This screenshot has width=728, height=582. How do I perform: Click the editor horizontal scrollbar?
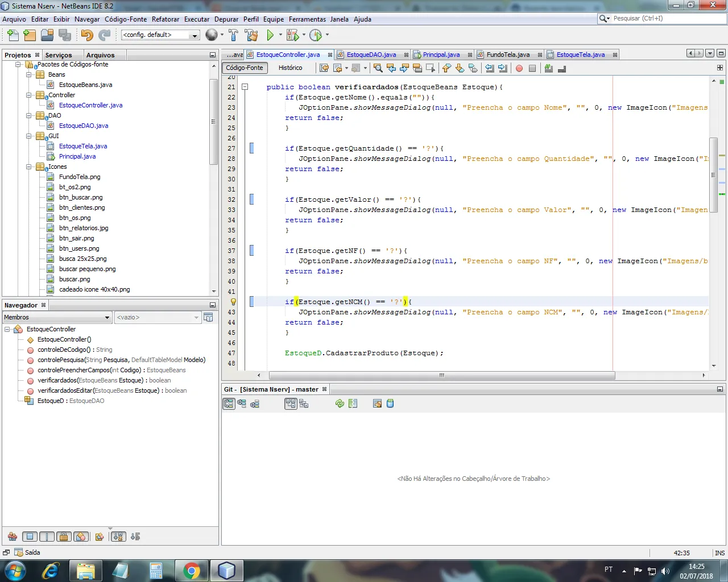coord(441,375)
